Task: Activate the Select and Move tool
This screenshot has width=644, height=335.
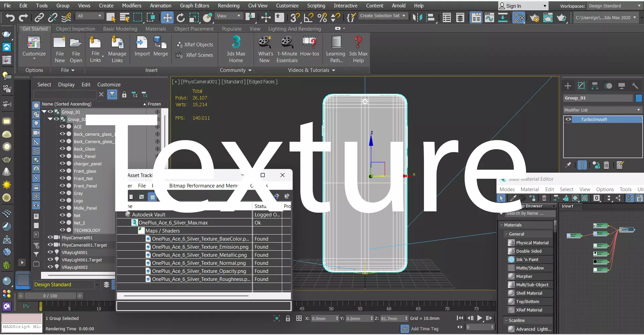Action: 167,17
